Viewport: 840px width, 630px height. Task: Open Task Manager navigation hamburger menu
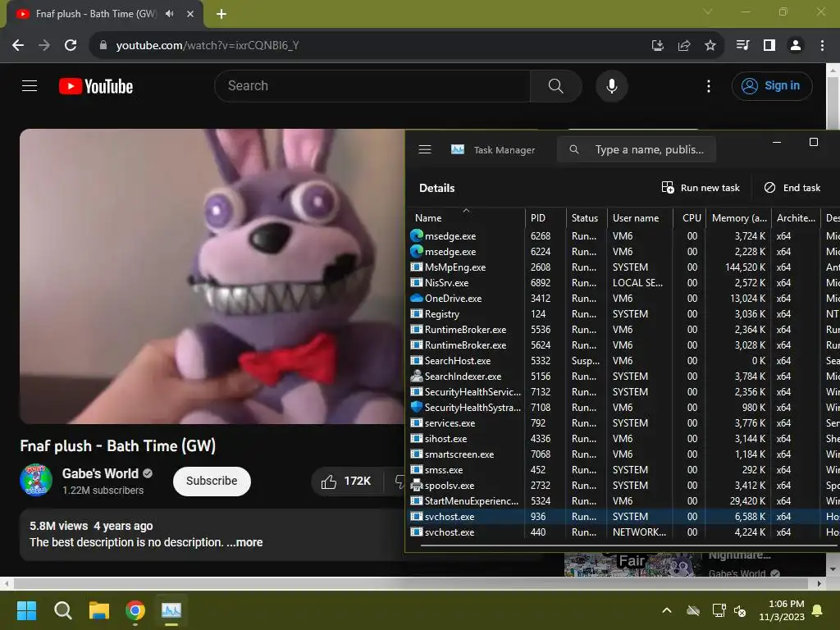click(x=425, y=149)
